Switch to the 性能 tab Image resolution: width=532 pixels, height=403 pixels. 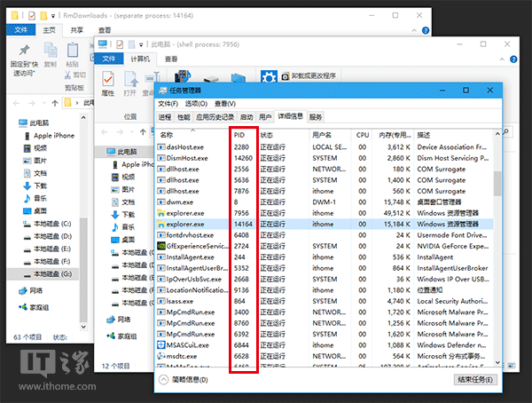(184, 117)
